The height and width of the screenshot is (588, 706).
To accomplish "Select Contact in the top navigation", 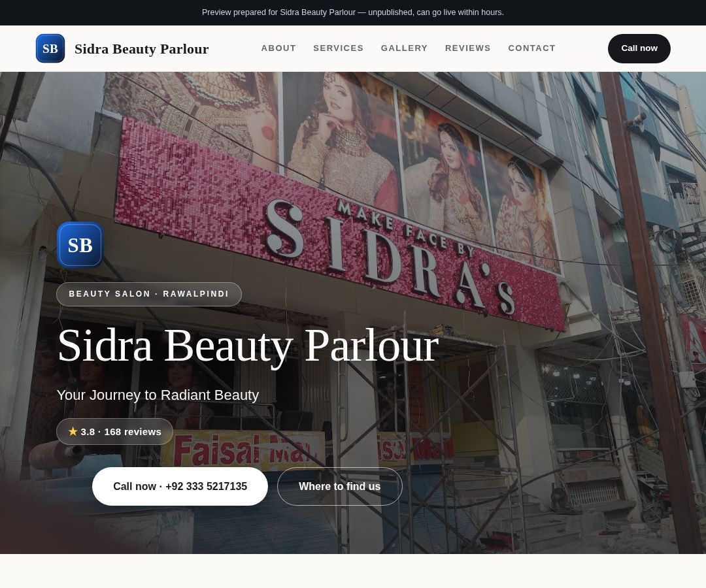I will coord(531,48).
